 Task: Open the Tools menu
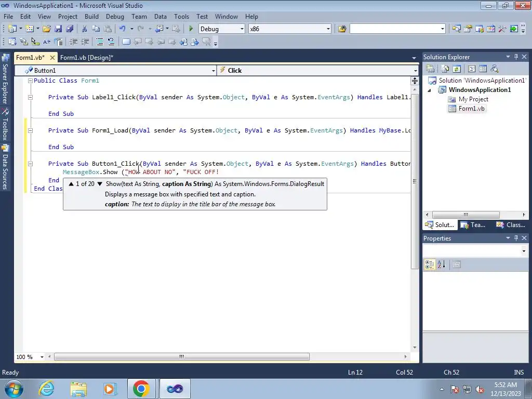click(181, 16)
